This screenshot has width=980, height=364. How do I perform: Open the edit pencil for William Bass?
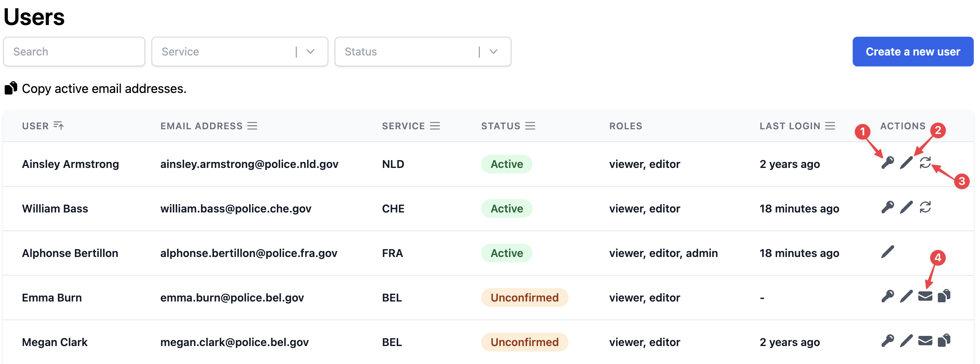(x=907, y=208)
